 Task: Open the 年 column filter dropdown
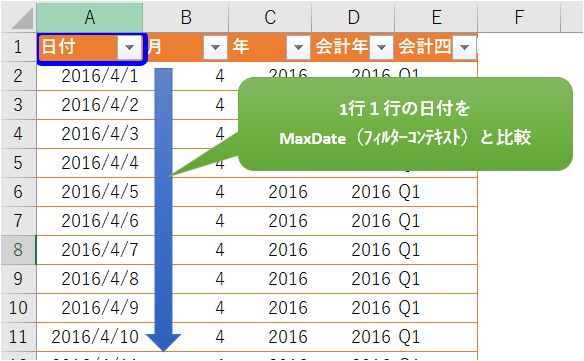[298, 47]
